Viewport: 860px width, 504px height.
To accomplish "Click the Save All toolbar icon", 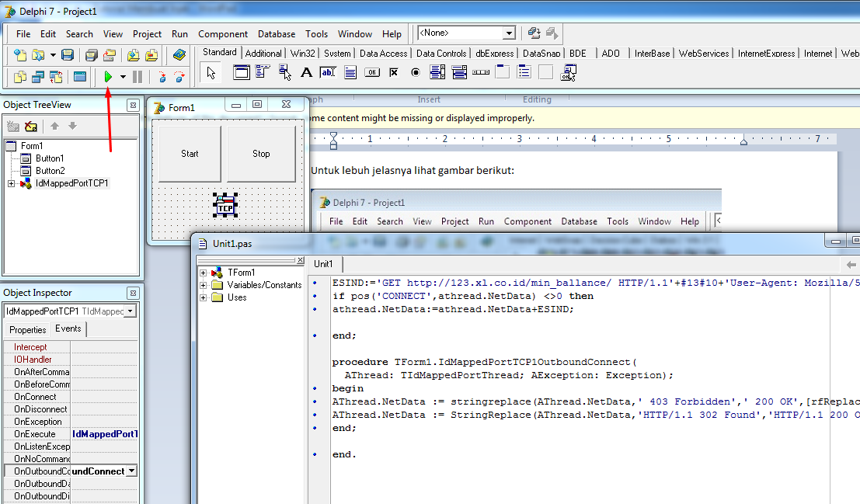I will [x=91, y=55].
